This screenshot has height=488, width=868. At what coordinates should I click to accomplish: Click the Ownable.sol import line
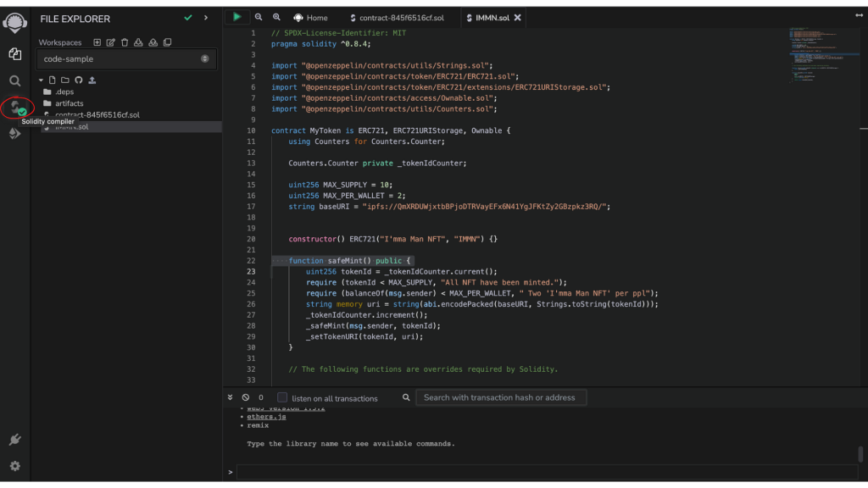click(384, 98)
